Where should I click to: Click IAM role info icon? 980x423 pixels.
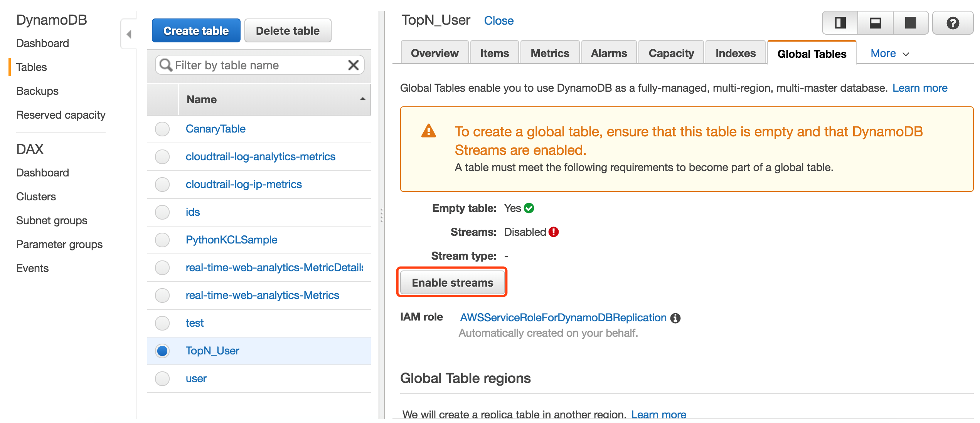coord(675,318)
